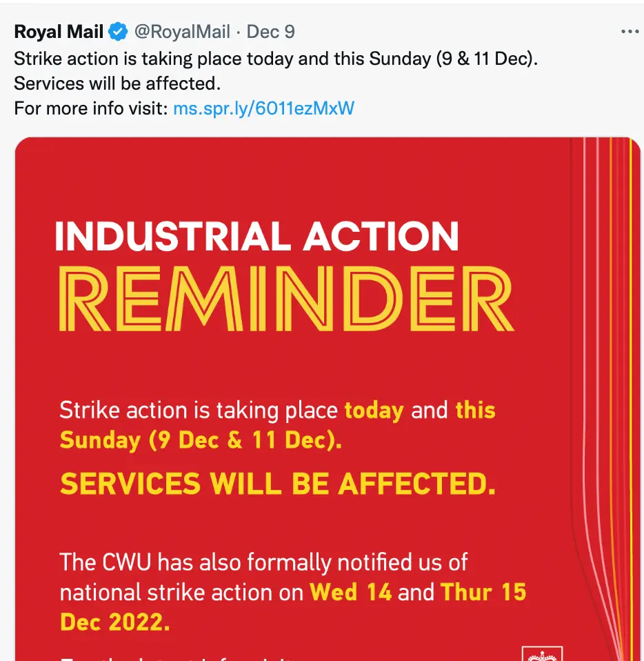Click the Dec 9 timestamp

[270, 31]
